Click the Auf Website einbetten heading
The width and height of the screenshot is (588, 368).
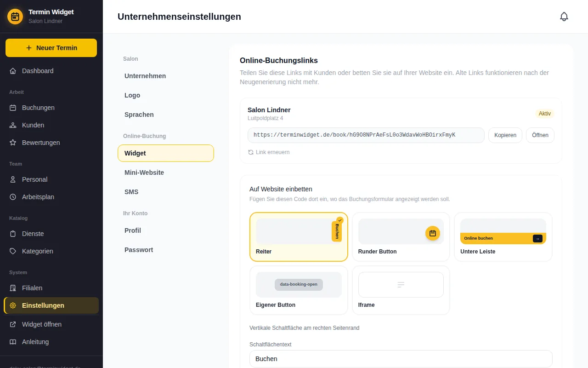(x=281, y=189)
